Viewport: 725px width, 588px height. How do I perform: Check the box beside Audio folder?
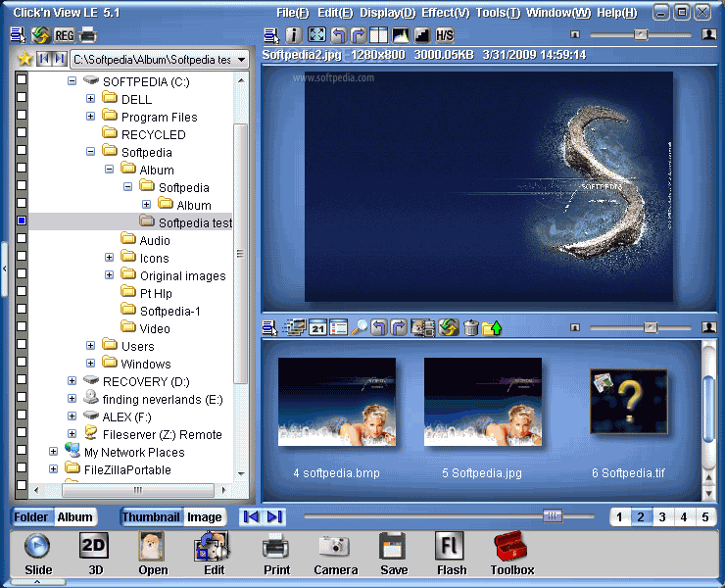click(x=22, y=238)
